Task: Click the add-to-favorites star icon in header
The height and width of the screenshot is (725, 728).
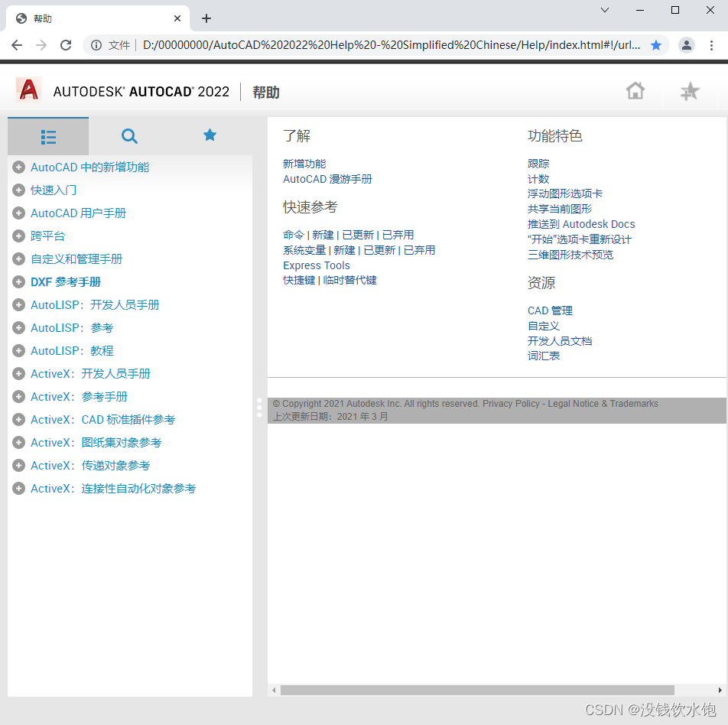Action: point(690,92)
